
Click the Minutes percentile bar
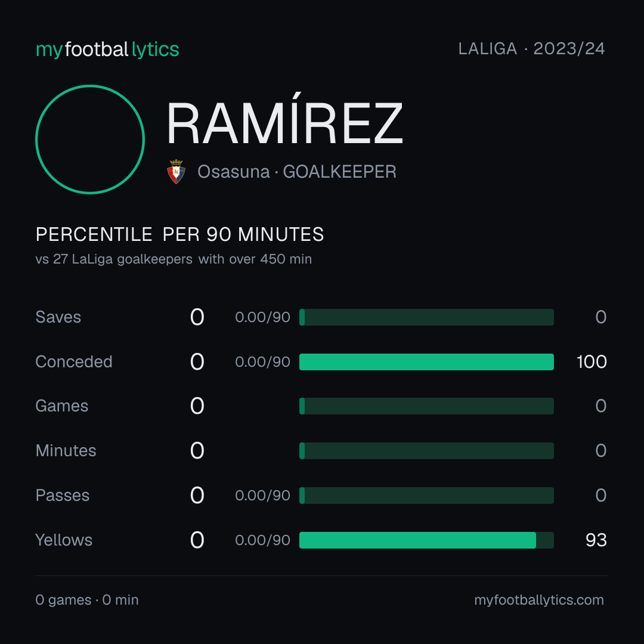point(426,451)
